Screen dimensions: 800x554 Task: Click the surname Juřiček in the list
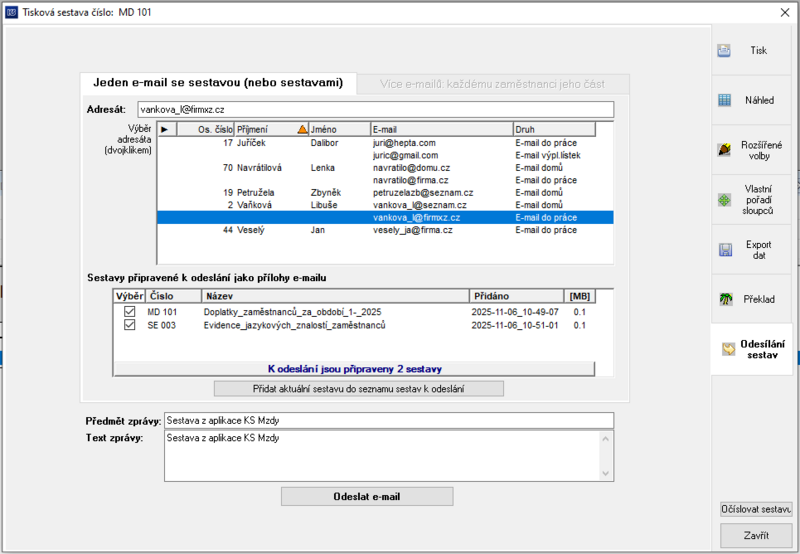pos(251,143)
